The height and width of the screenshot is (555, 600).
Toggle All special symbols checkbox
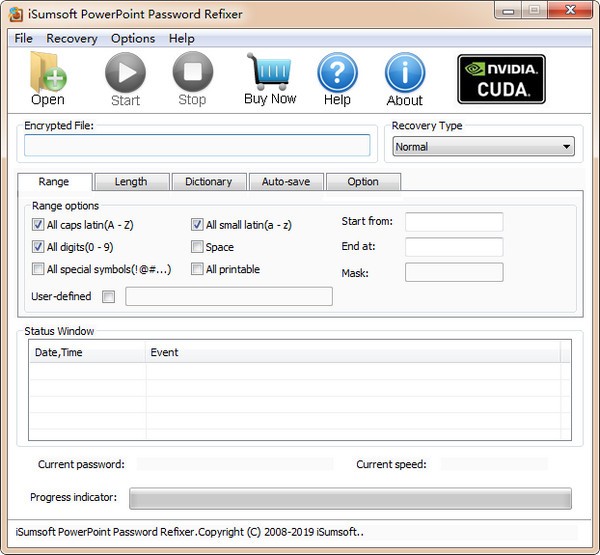tap(38, 269)
